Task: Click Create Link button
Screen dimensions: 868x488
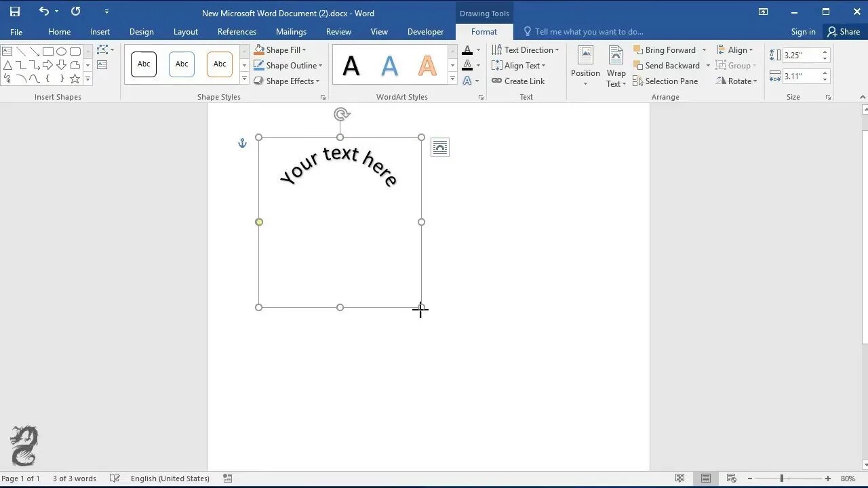Action: point(518,81)
